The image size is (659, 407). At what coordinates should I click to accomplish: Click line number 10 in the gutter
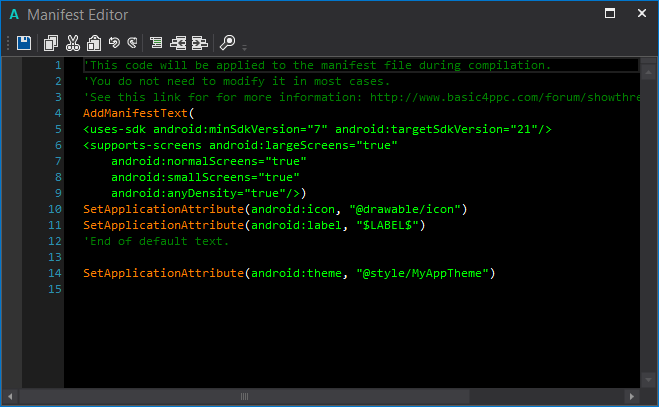pyautogui.click(x=53, y=209)
